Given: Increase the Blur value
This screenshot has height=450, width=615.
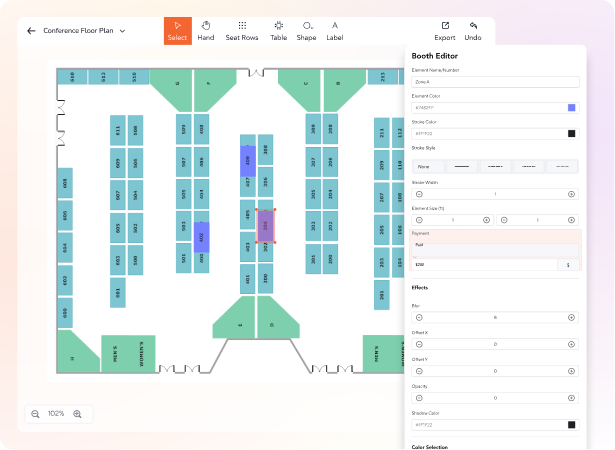Looking at the screenshot, I should (x=571, y=317).
